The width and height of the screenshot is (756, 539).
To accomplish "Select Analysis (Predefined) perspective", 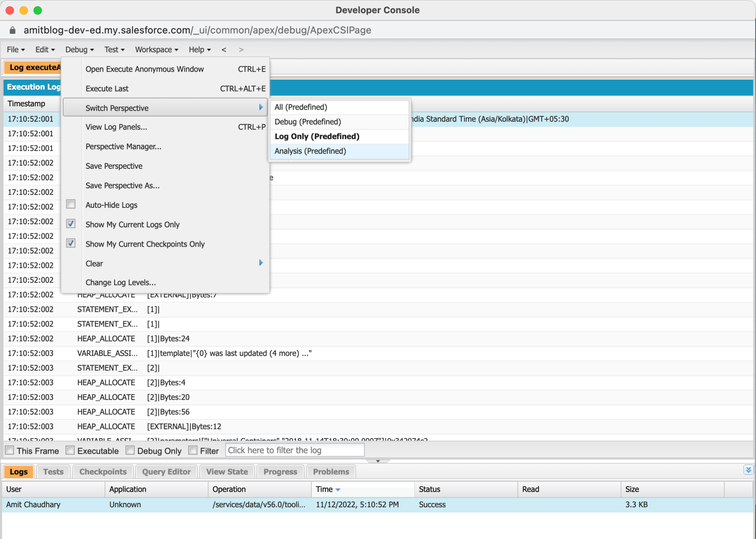I will pyautogui.click(x=310, y=151).
